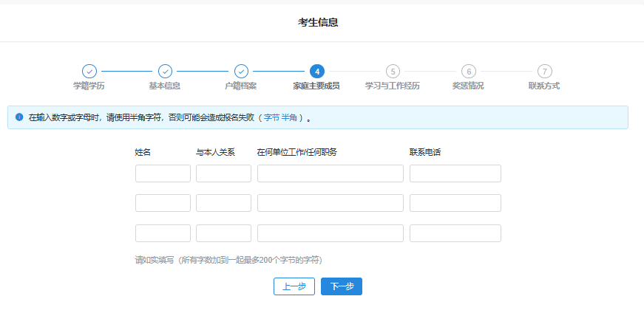Focus the second row 在何单位工作/任何职务 field
The width and height of the screenshot is (644, 313).
[x=331, y=203]
